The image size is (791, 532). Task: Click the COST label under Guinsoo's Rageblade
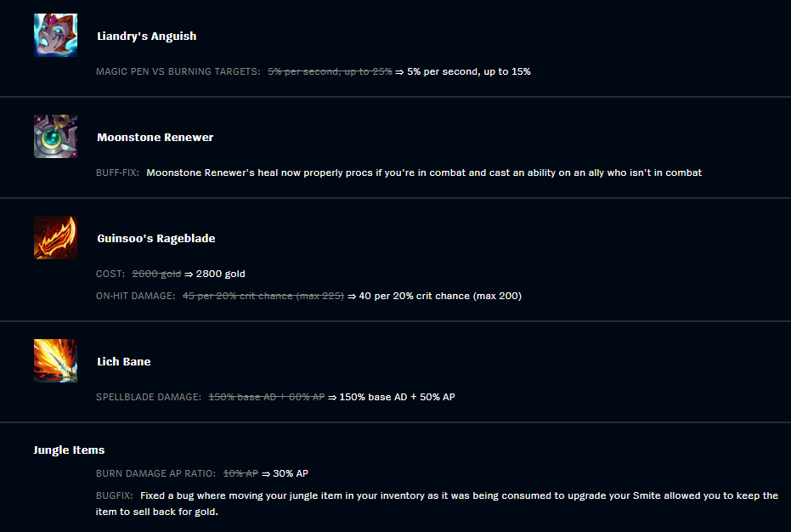(x=110, y=274)
